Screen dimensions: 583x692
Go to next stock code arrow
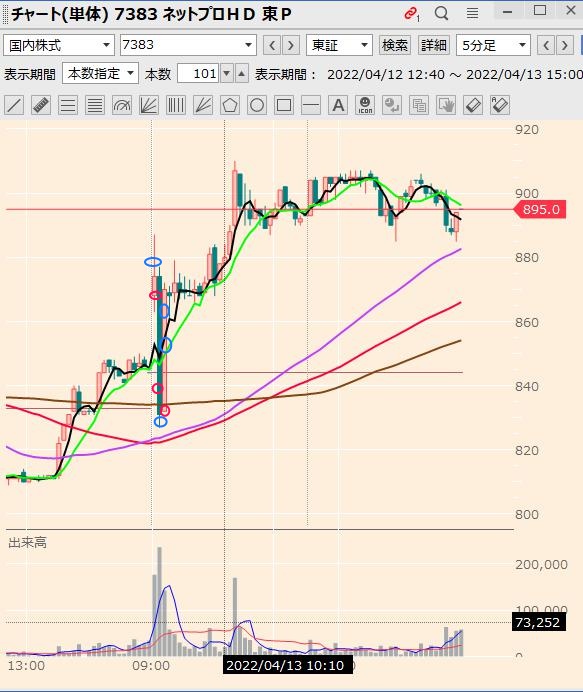point(290,45)
